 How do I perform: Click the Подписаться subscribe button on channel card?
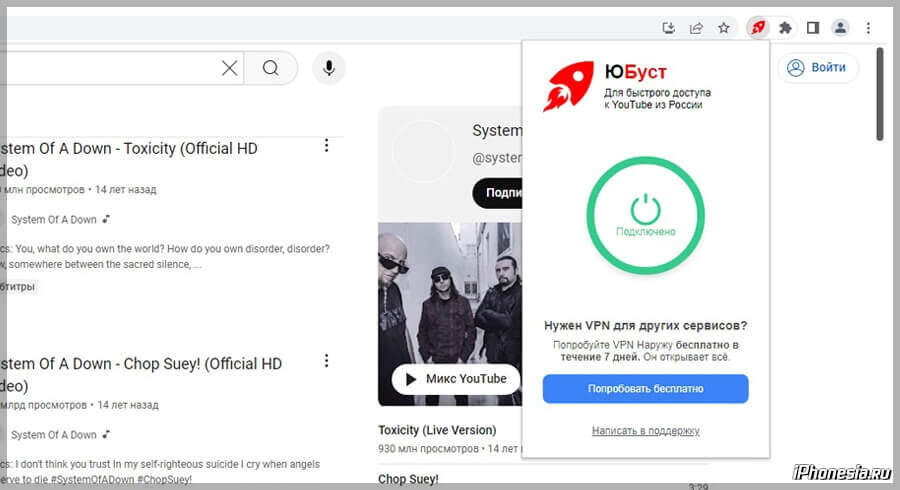pos(498,193)
